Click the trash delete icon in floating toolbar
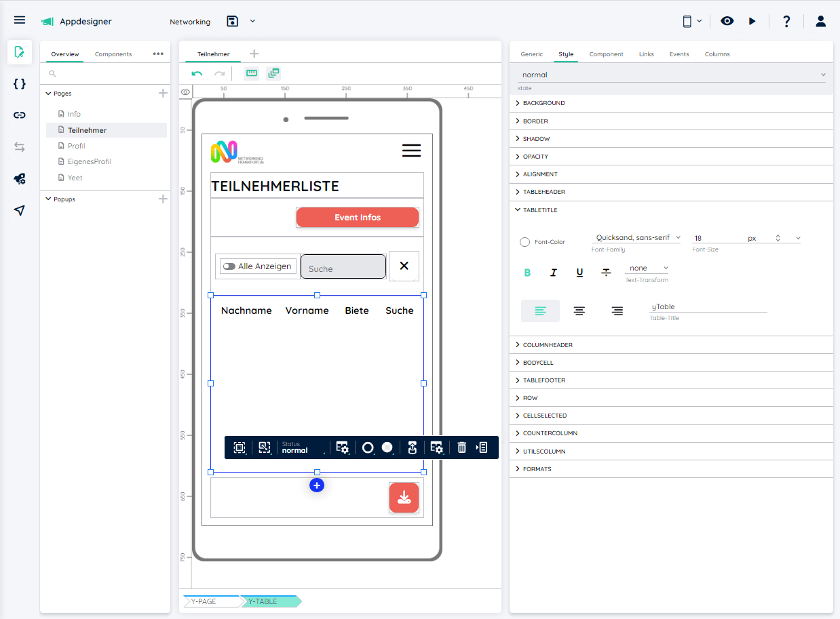This screenshot has width=840, height=619. click(461, 447)
